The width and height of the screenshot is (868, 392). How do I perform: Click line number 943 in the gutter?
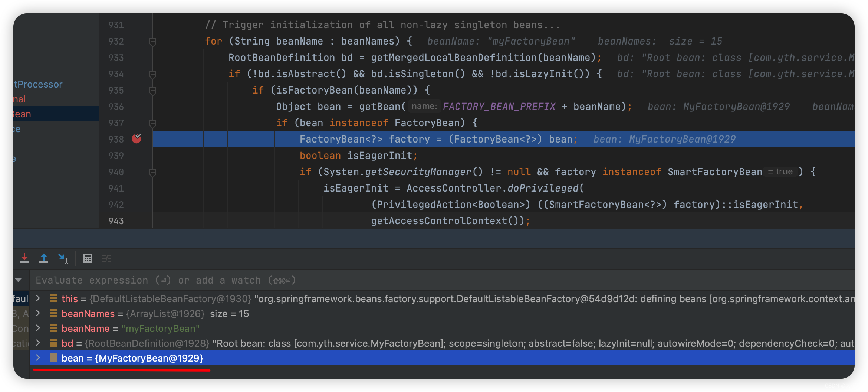point(116,221)
